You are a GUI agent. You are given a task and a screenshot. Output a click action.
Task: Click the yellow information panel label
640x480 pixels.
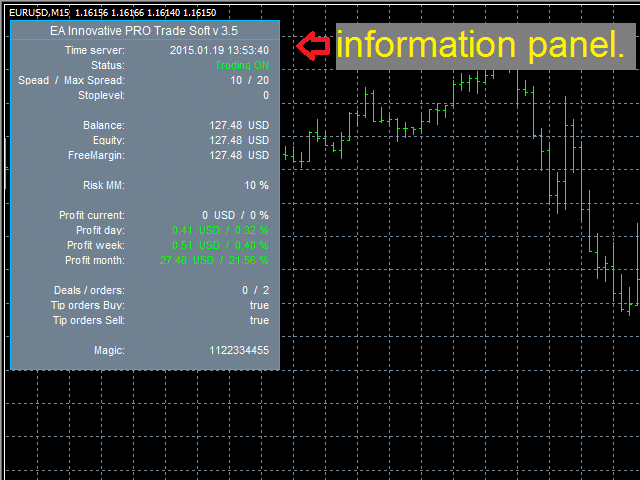(480, 45)
